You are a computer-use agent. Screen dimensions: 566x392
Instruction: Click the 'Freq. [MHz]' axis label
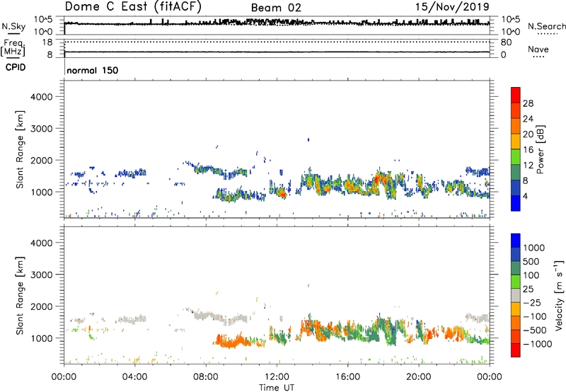(x=13, y=48)
